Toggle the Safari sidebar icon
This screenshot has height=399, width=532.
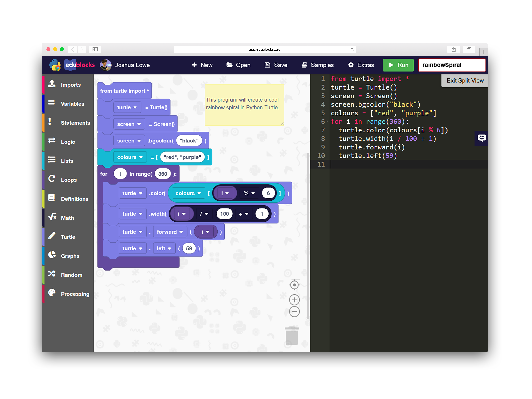95,49
